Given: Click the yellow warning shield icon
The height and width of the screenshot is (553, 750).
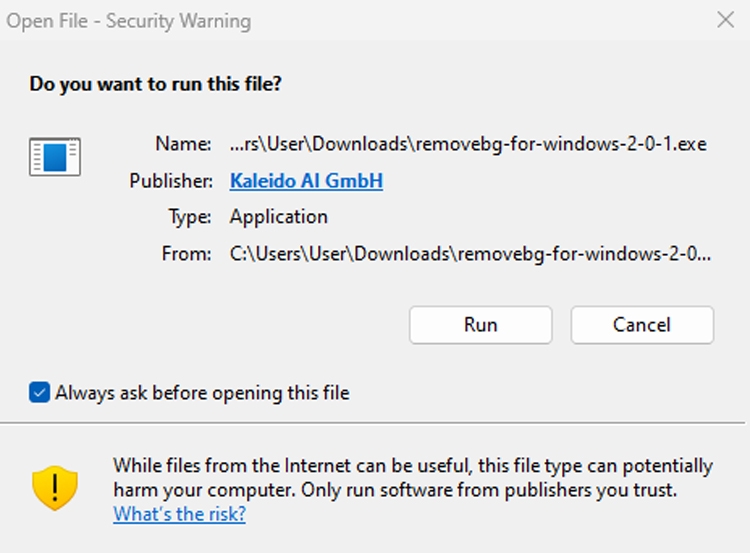Looking at the screenshot, I should pos(55,488).
